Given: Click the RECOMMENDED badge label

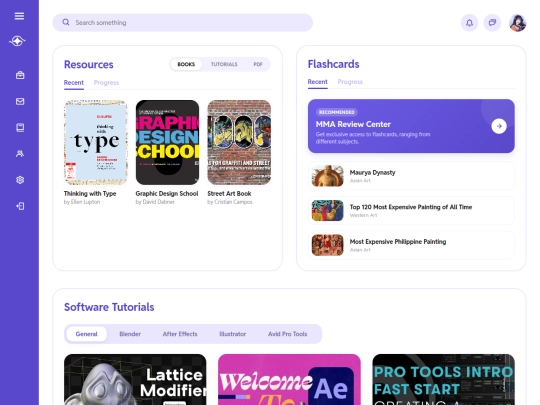Looking at the screenshot, I should [x=336, y=112].
